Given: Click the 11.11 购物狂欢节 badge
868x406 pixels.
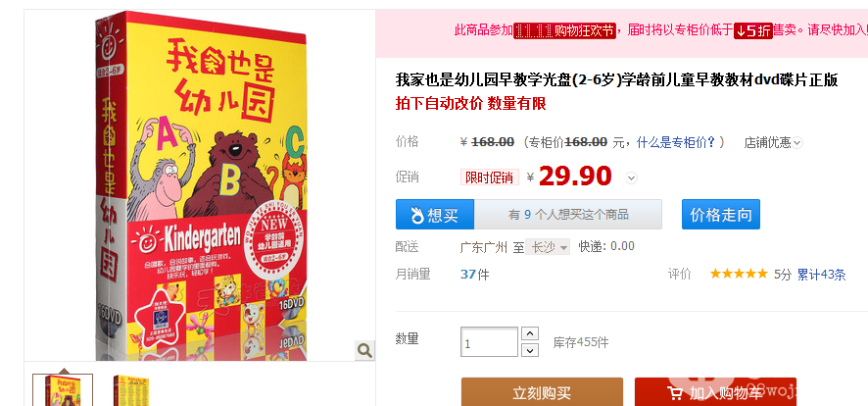Looking at the screenshot, I should tap(564, 31).
